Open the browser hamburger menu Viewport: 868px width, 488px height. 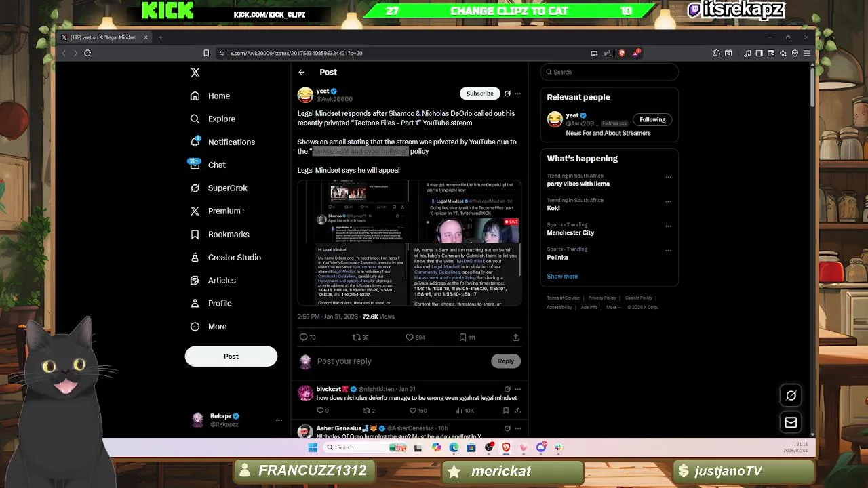(x=807, y=53)
